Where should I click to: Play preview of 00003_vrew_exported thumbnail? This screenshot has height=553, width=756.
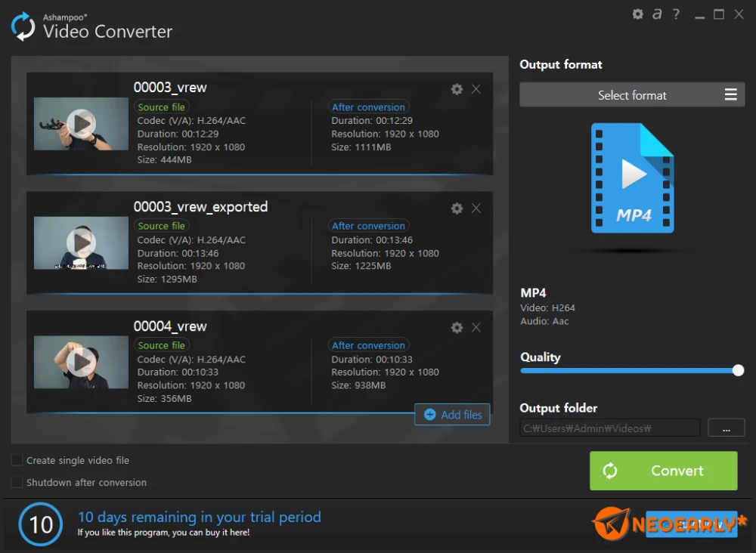click(x=81, y=243)
